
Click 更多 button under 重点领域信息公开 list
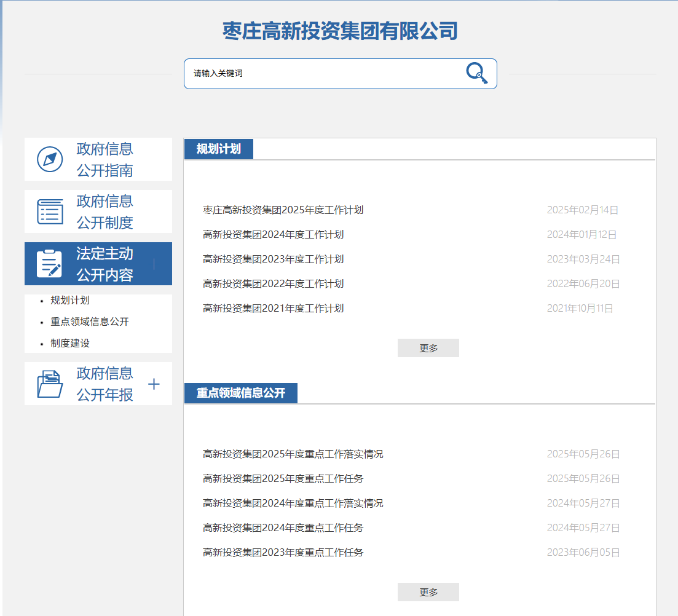pos(428,592)
